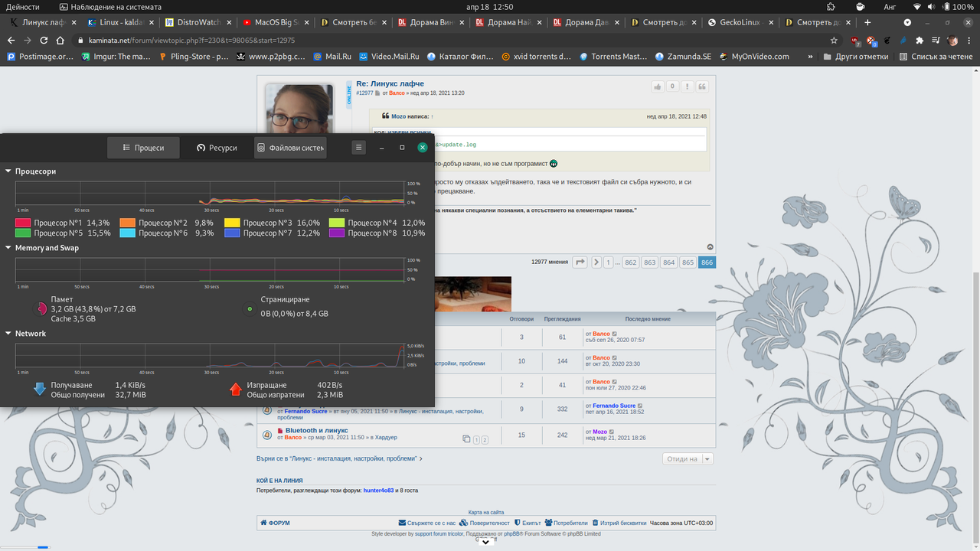
Task: Pick color for Процесор №5
Action: [23, 233]
